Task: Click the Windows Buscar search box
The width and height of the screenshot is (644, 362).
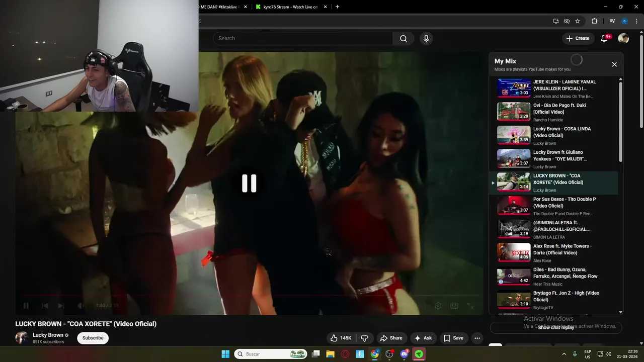Action: click(x=271, y=354)
